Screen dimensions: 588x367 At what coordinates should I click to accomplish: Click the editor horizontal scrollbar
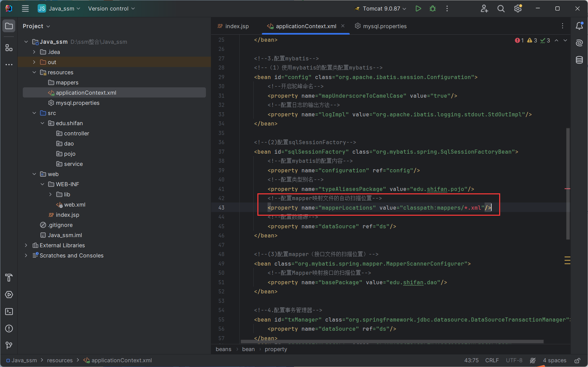(392, 342)
